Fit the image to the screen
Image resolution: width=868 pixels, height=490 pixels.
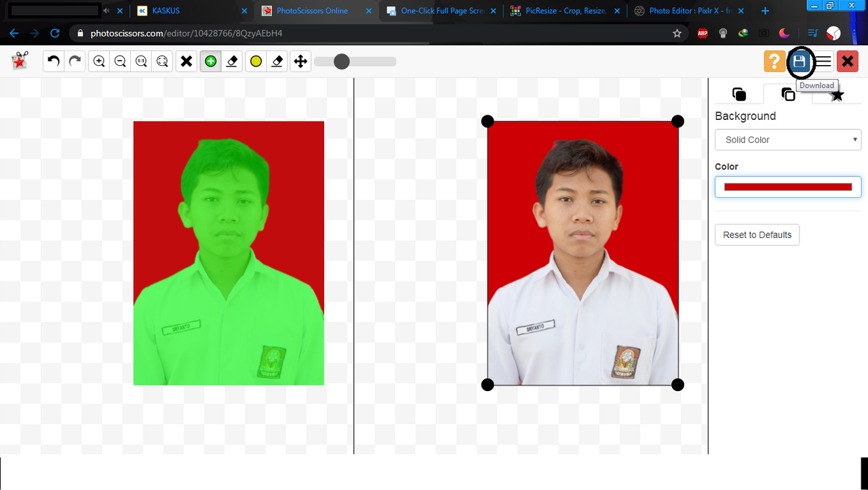click(162, 62)
